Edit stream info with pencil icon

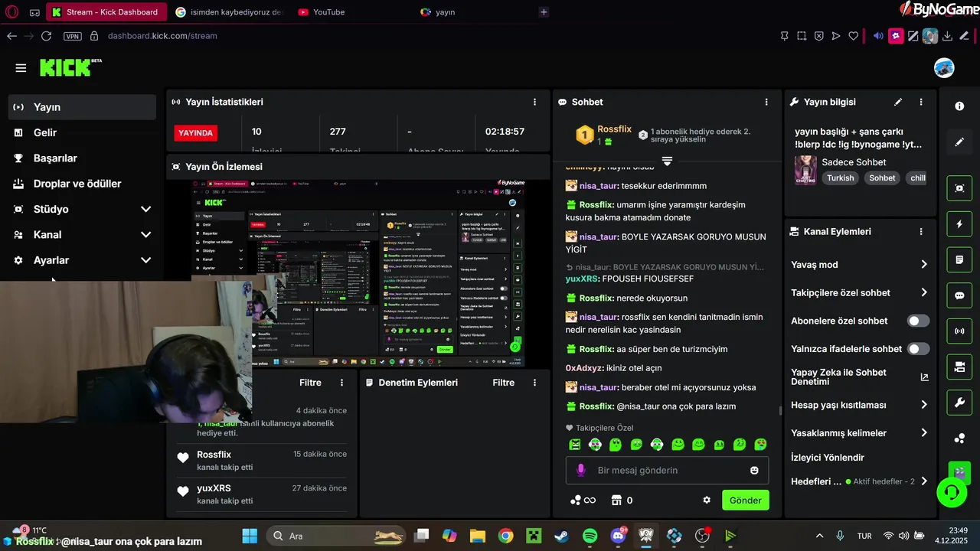click(898, 102)
